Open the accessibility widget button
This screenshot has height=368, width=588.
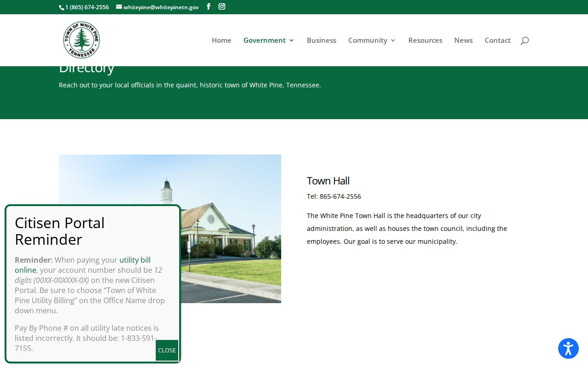[x=568, y=348]
